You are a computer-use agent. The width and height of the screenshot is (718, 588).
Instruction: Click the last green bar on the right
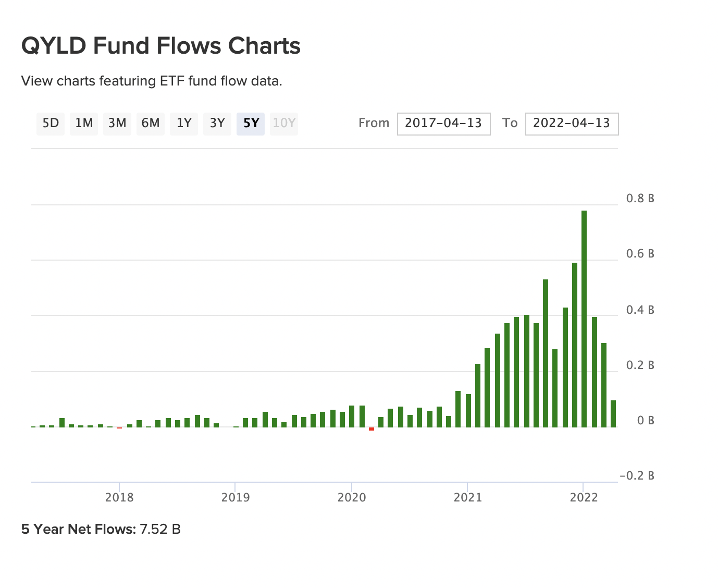613,413
